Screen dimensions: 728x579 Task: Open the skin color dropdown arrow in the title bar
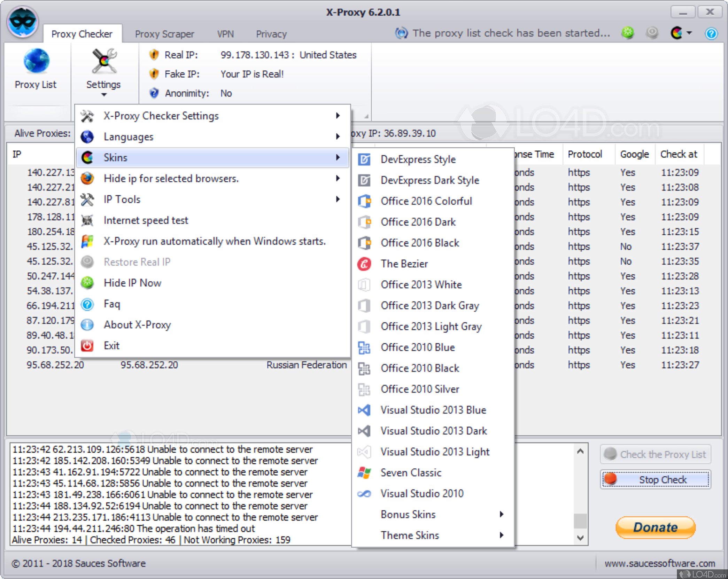click(x=689, y=33)
